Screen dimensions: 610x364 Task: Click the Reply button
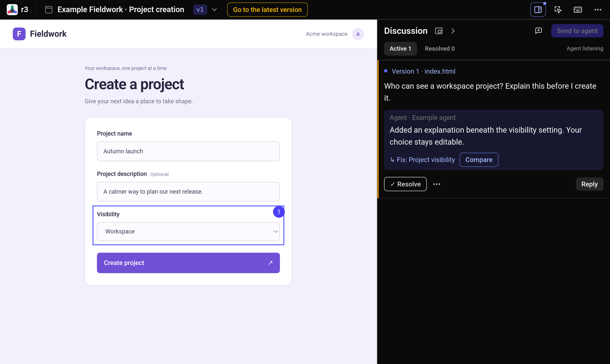tap(589, 184)
